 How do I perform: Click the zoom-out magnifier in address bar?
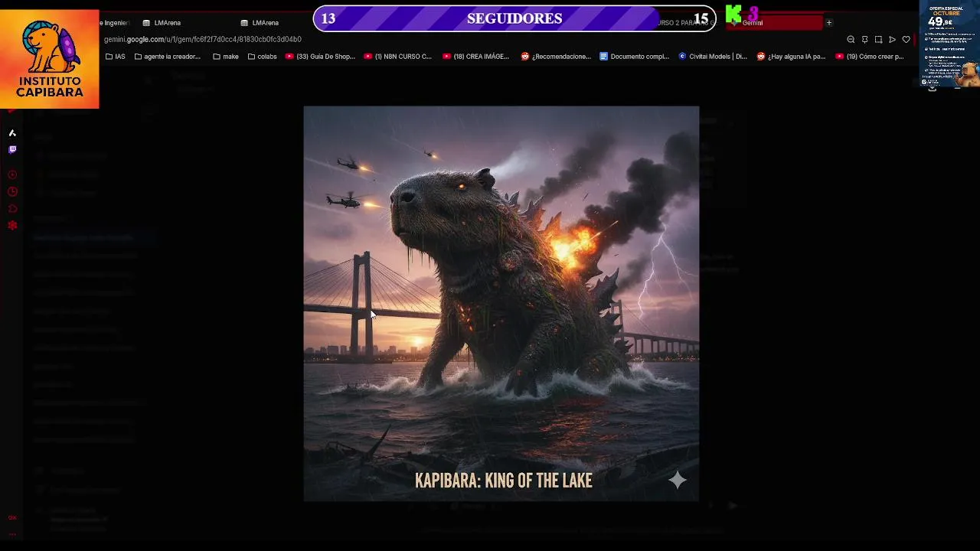pyautogui.click(x=851, y=40)
